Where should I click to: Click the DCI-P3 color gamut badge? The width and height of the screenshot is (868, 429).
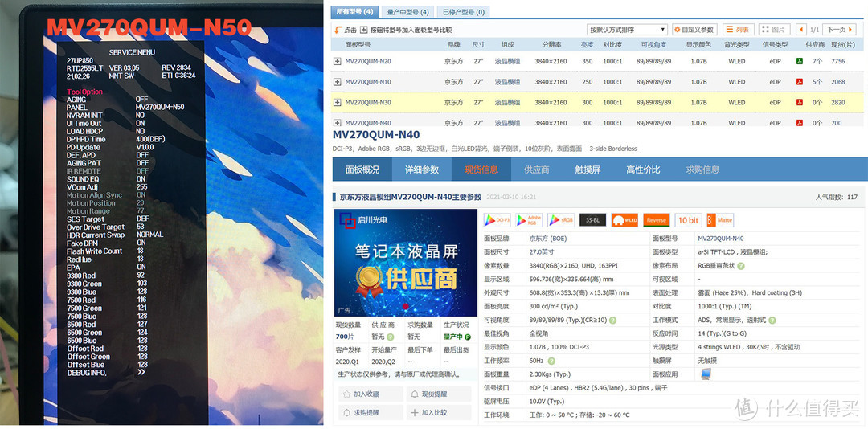(497, 220)
